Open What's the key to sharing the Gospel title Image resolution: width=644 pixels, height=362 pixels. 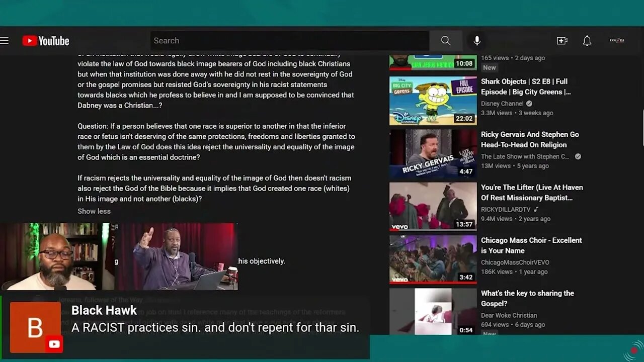pyautogui.click(x=527, y=298)
